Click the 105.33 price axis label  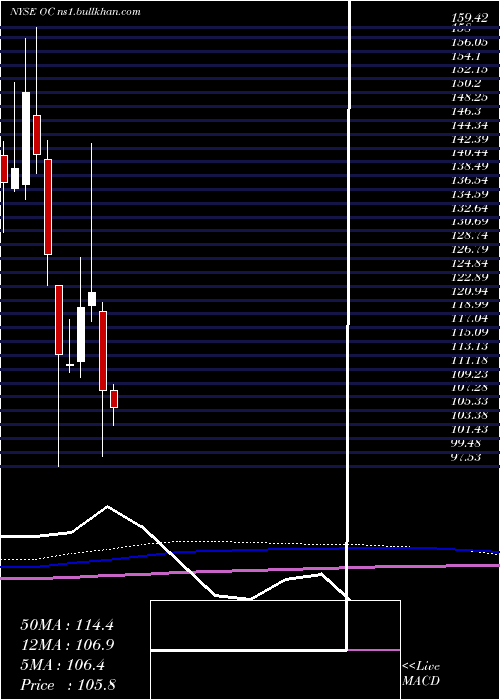(x=468, y=401)
